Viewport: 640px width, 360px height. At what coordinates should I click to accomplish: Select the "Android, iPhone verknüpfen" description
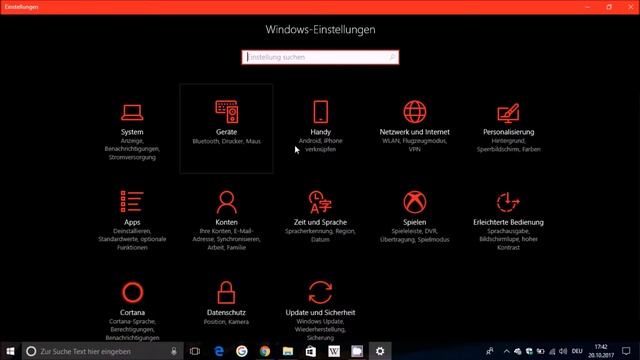pos(320,145)
